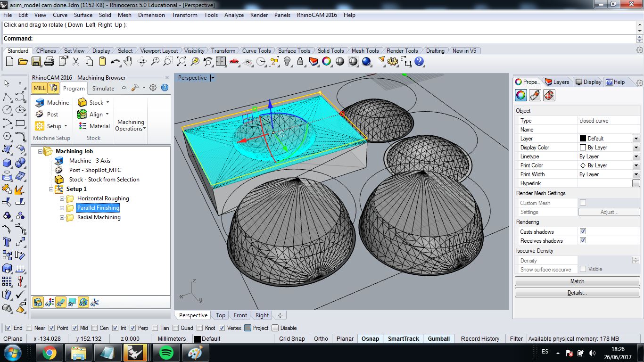Click the red car icon in the toolbar
The height and width of the screenshot is (362, 644).
pos(234,61)
